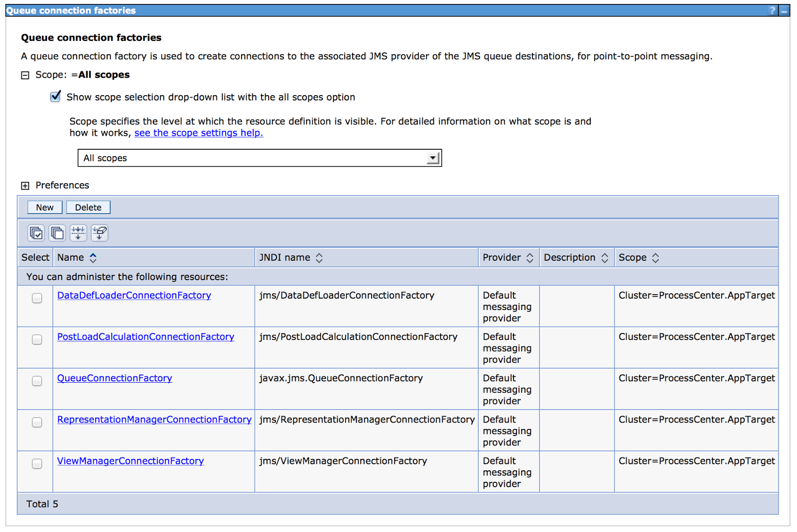Sort the table by Scope column
Viewport: 797px width, 532px height.
pos(655,257)
